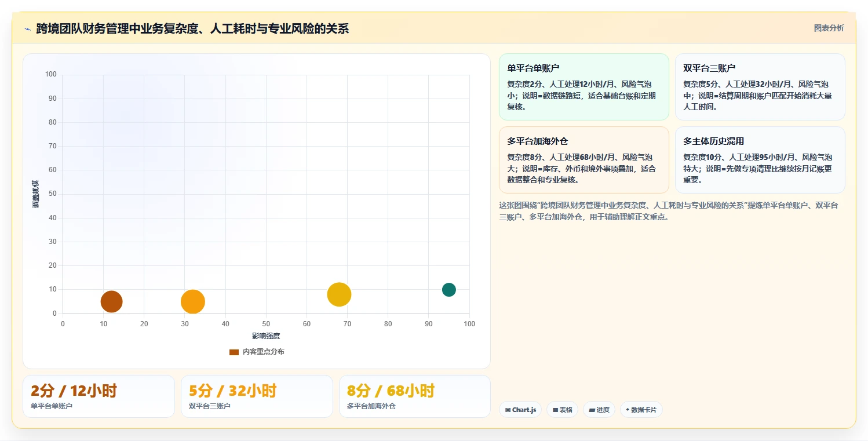Viewport: 868px width, 441px height.
Task: Click the icon in the 进度 tag
Action: pyautogui.click(x=592, y=410)
